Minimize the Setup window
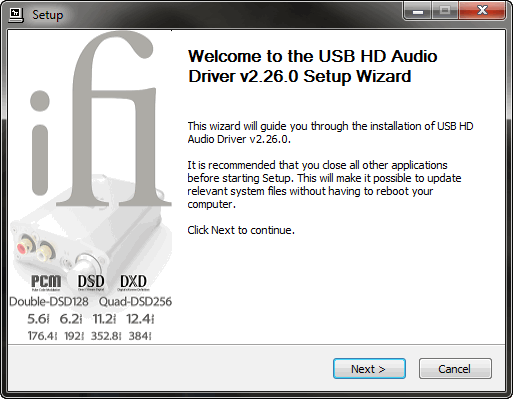The image size is (513, 399). [418, 11]
